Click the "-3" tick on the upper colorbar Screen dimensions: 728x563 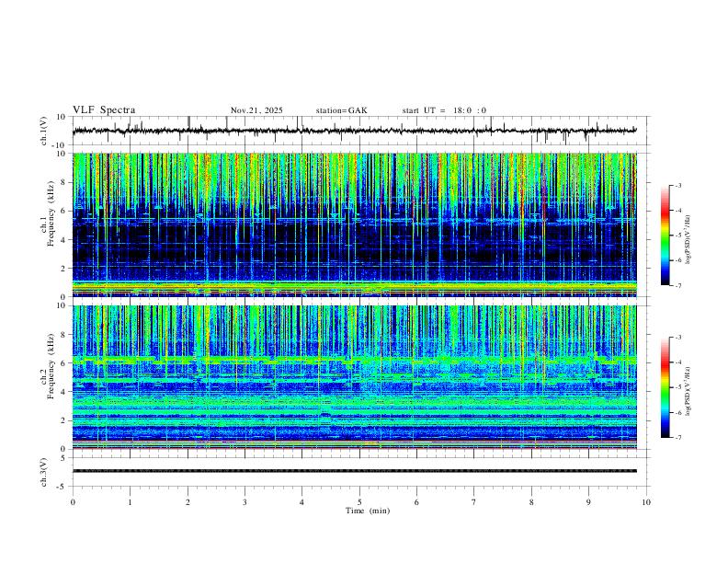tap(677, 186)
